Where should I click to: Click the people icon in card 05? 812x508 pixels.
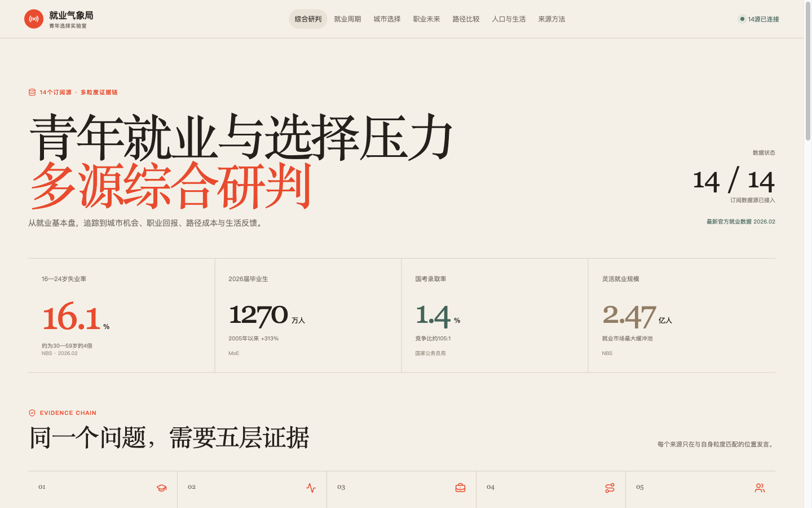760,488
